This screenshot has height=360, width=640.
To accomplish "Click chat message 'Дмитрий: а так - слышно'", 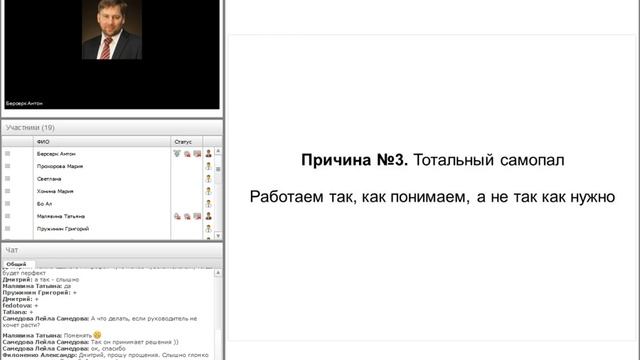I will coord(41,280).
